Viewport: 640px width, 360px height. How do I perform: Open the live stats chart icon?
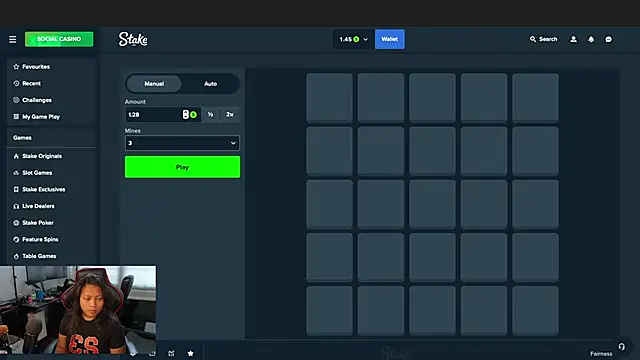click(x=171, y=353)
